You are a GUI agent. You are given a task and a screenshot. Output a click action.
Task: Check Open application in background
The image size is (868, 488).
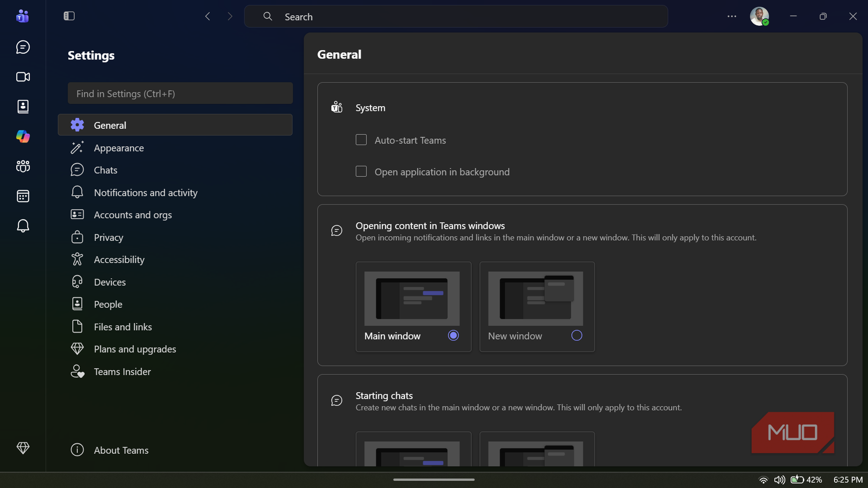coord(361,171)
